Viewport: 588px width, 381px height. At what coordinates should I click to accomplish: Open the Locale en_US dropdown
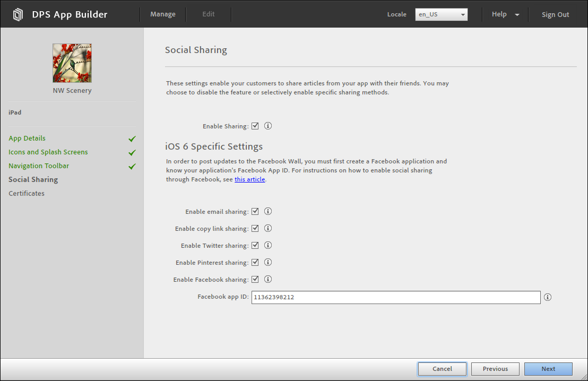click(441, 14)
